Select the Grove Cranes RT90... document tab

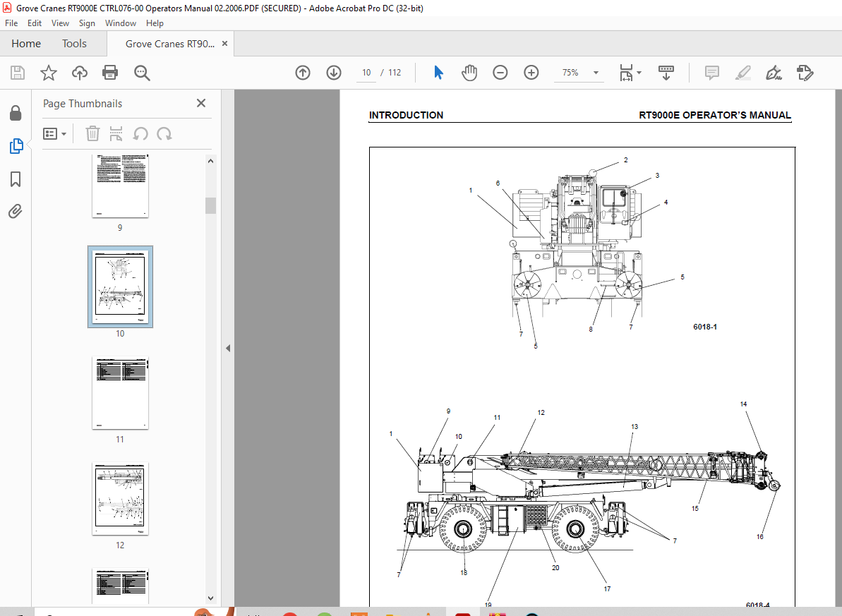click(169, 44)
